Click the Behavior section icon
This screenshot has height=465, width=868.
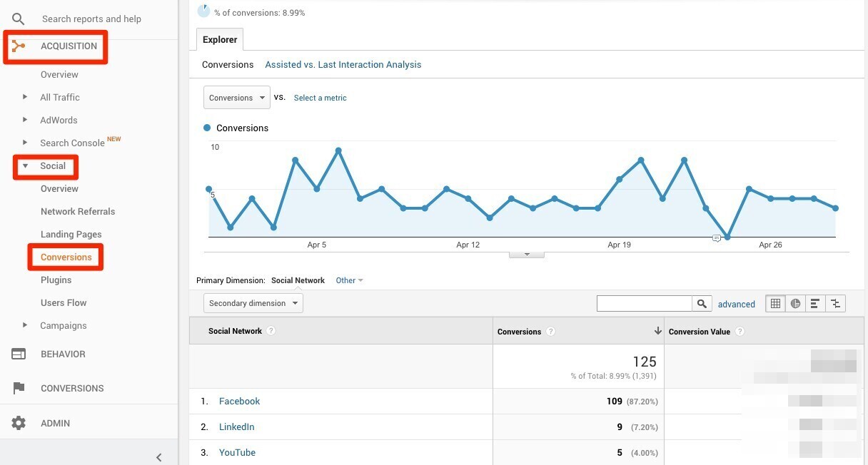pos(19,354)
